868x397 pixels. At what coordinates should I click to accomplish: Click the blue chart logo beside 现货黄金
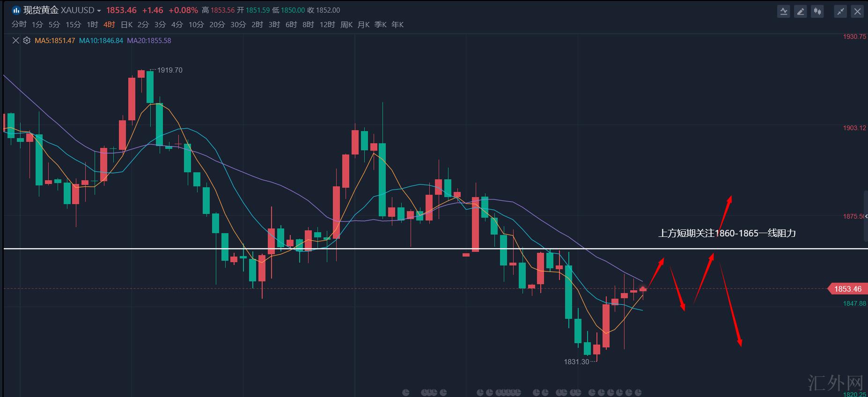(16, 10)
